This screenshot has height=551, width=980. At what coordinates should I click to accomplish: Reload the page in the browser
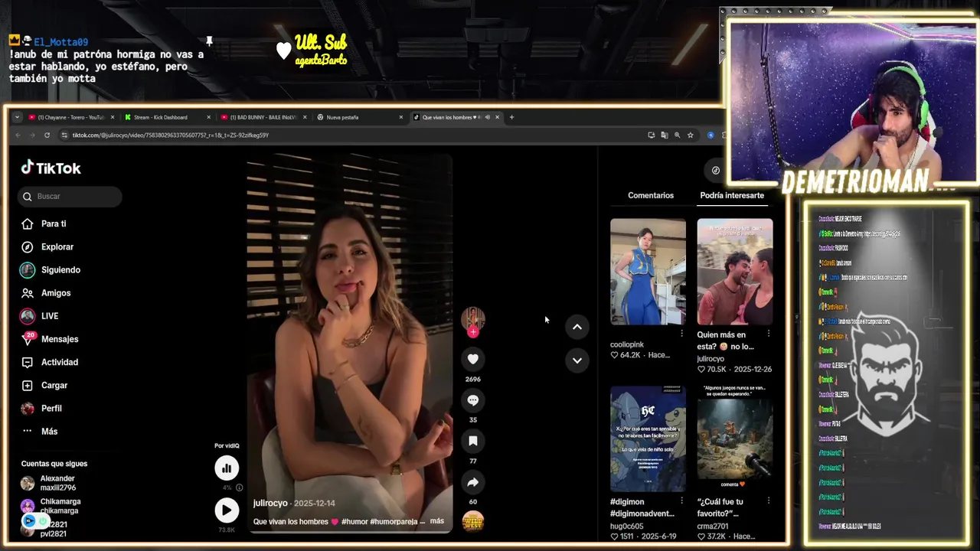[47, 135]
